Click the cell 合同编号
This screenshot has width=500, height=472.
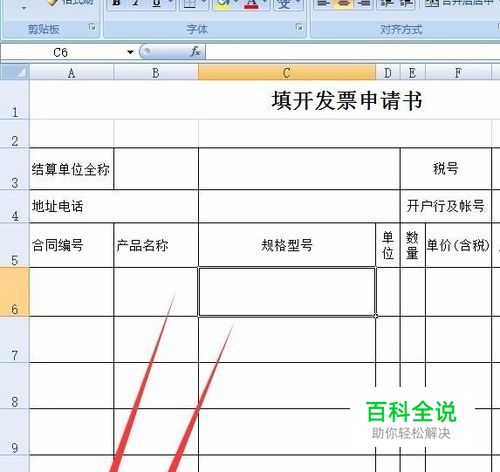pyautogui.click(x=71, y=245)
